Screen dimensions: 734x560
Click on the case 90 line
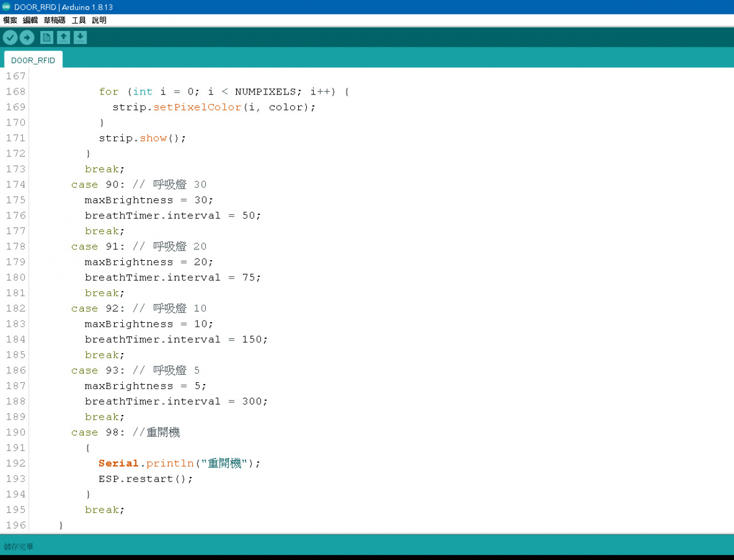pyautogui.click(x=138, y=185)
